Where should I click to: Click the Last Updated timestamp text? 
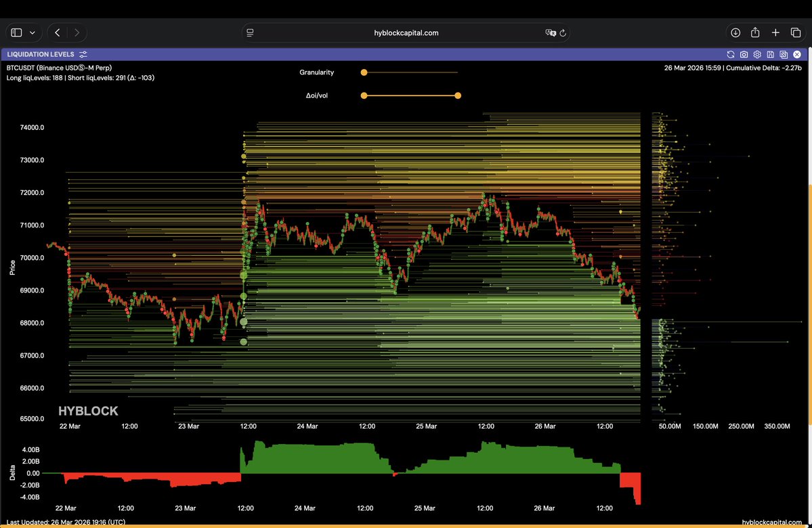coord(66,523)
